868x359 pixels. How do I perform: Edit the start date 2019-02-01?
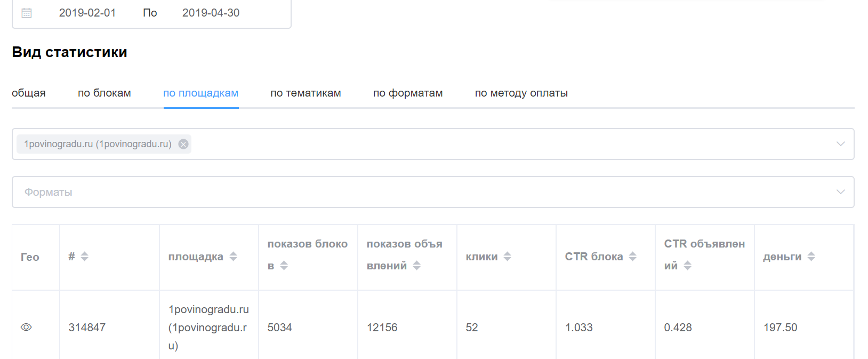pos(87,13)
